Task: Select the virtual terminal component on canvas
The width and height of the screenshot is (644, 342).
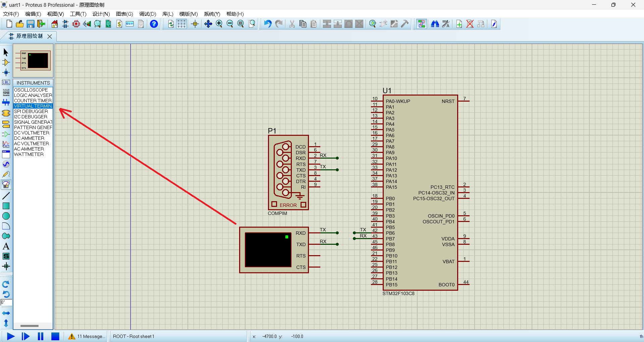Action: (274, 250)
